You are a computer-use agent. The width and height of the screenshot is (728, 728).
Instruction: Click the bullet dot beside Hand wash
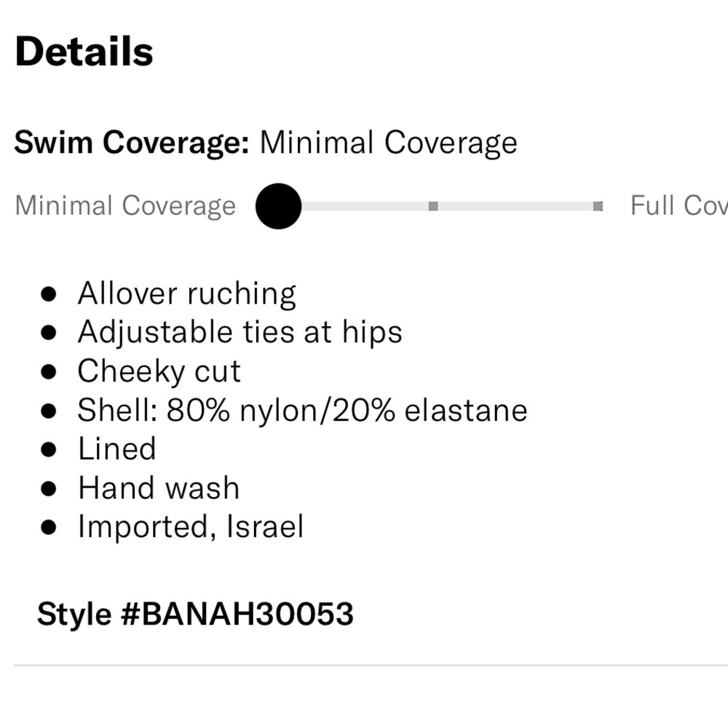click(x=49, y=488)
